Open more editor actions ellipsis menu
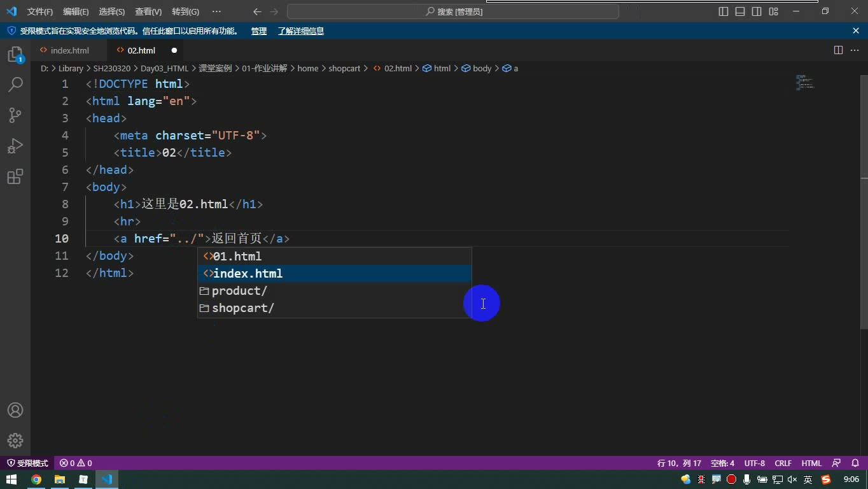The image size is (868, 489). 855,50
